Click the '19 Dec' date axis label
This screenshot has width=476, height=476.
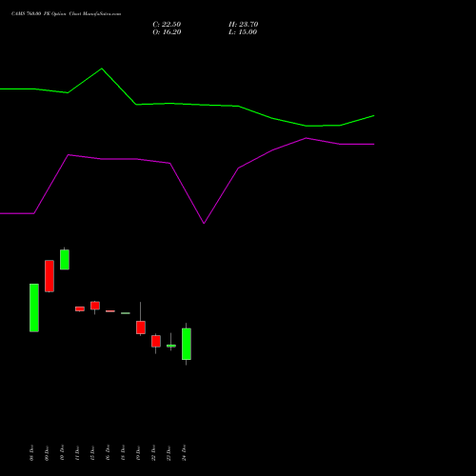pos(138,453)
